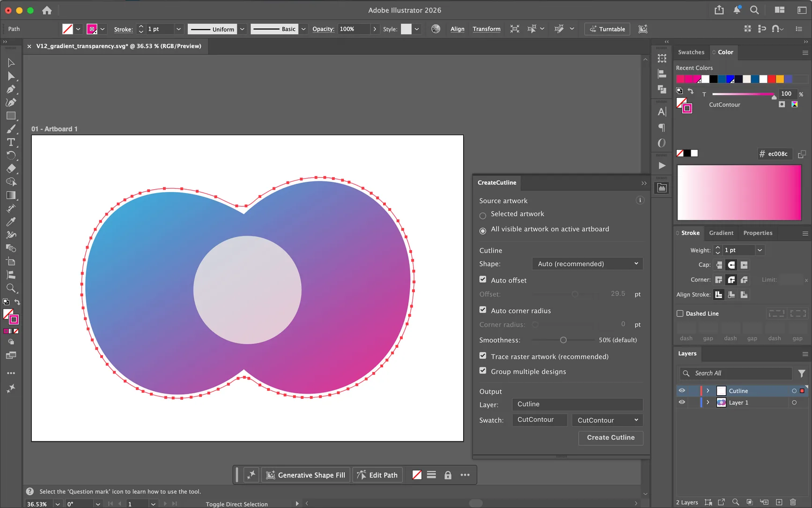Open the CutContour swatch dropdown

click(607, 420)
